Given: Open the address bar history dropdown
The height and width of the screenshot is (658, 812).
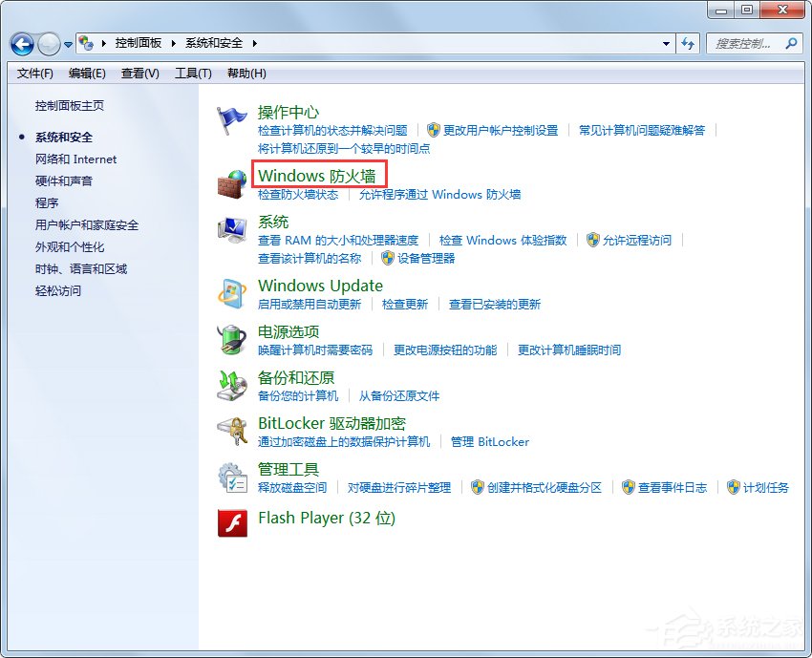Looking at the screenshot, I should 666,43.
